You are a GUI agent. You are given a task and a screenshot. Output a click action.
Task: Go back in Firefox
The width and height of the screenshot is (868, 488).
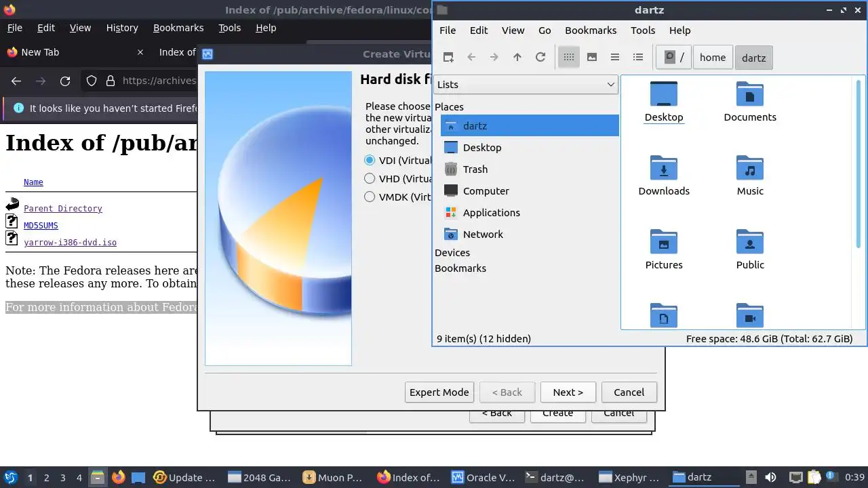click(16, 81)
